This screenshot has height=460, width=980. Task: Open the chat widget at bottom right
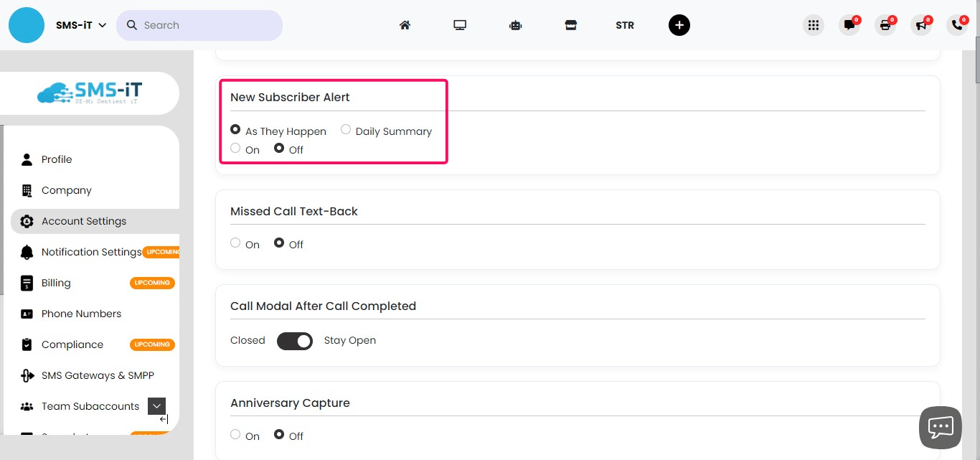941,427
